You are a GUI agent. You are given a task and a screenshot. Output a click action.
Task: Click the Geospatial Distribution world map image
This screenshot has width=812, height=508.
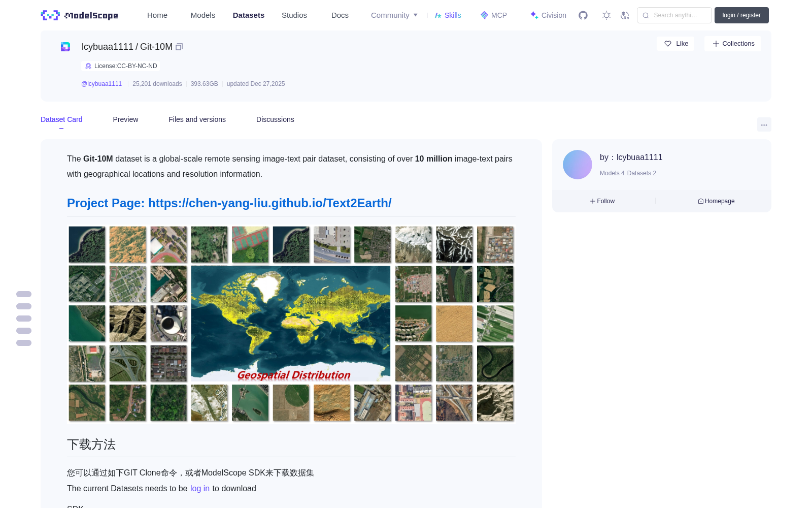[291, 324]
